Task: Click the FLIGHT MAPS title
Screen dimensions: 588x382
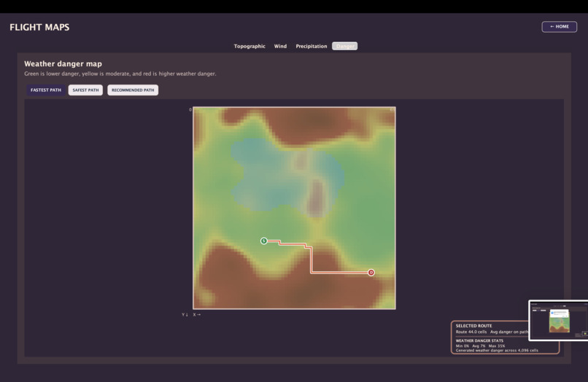Action: point(39,27)
